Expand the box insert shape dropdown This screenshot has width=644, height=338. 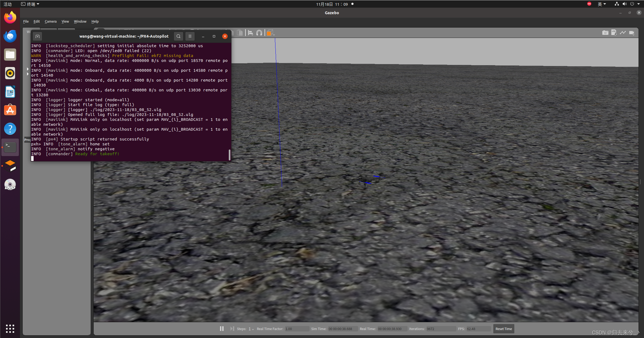pos(274,35)
